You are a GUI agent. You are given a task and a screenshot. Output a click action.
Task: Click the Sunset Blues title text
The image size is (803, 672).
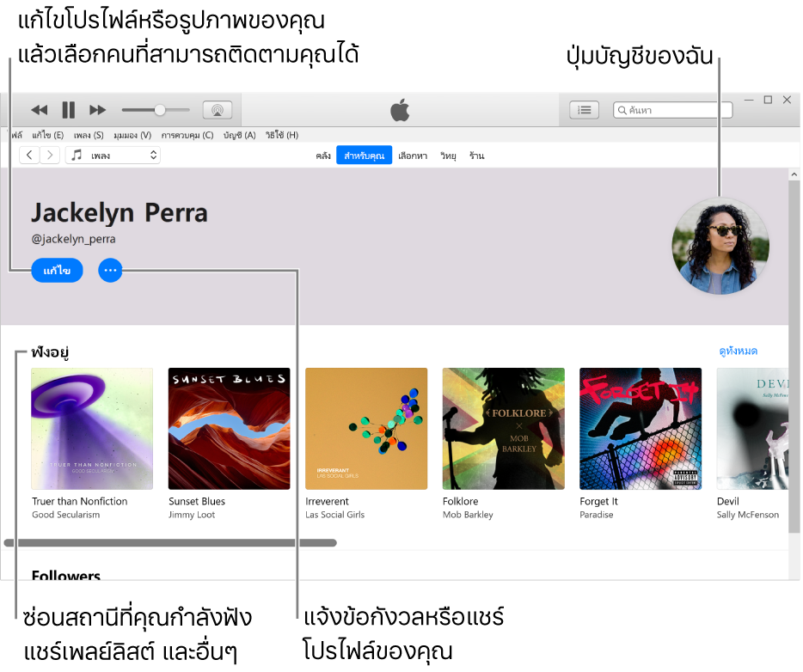coord(197,502)
